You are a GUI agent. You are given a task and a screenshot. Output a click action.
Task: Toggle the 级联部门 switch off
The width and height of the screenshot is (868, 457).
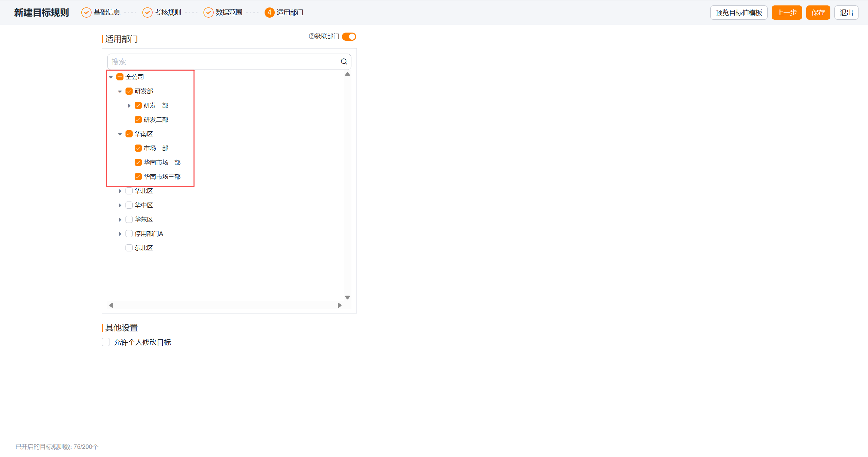coord(349,36)
